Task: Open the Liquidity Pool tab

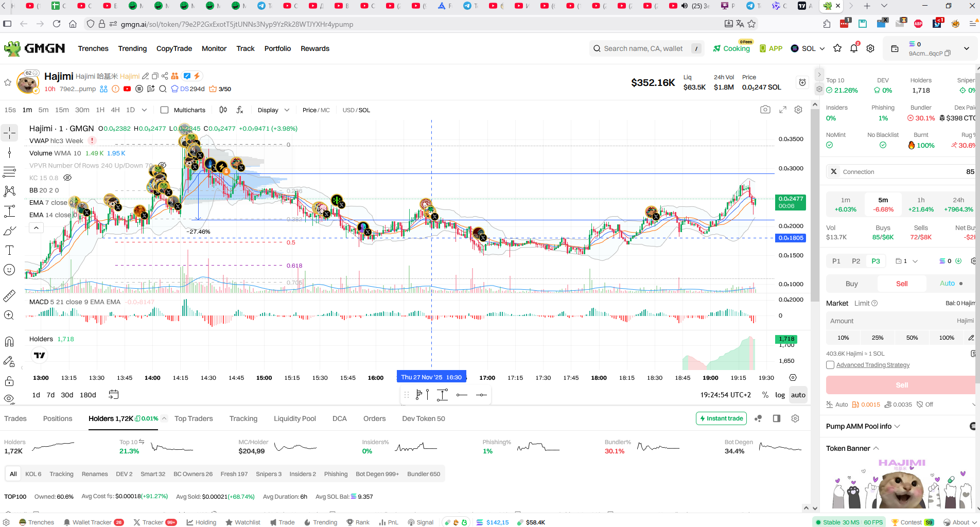Action: (295, 418)
